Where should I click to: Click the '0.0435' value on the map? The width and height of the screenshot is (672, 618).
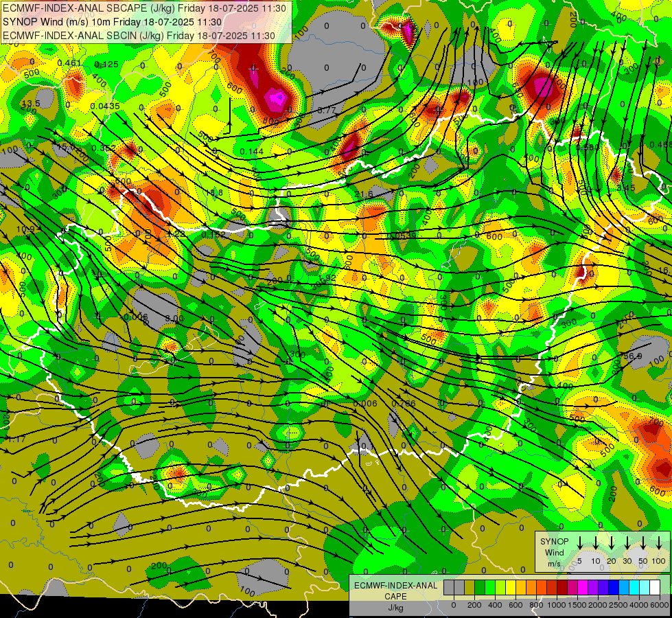(x=105, y=106)
